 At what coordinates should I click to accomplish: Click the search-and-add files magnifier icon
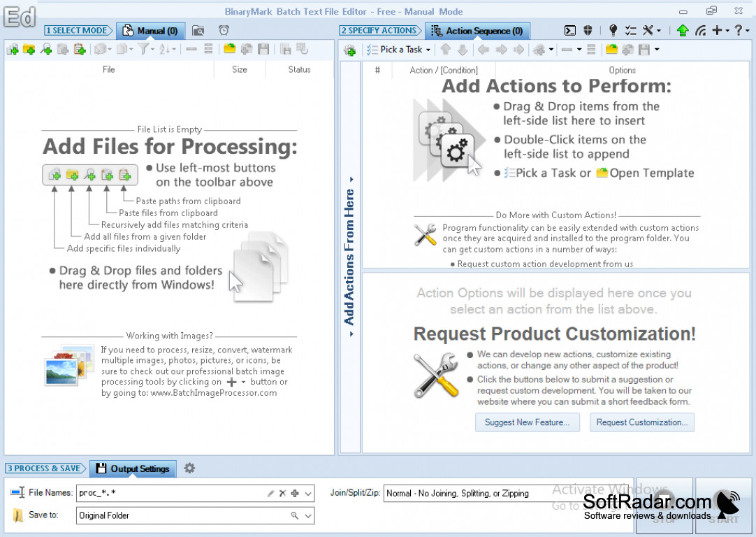coord(46,49)
